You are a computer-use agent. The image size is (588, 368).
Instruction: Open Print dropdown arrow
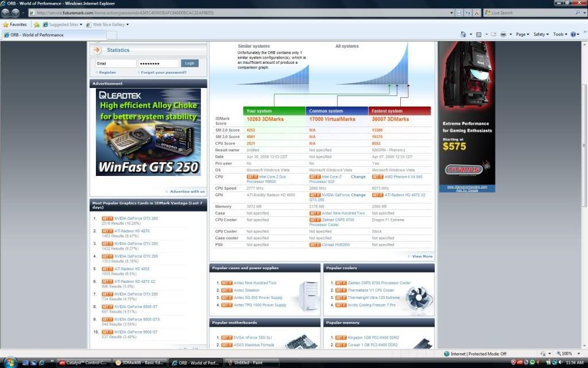pos(510,34)
